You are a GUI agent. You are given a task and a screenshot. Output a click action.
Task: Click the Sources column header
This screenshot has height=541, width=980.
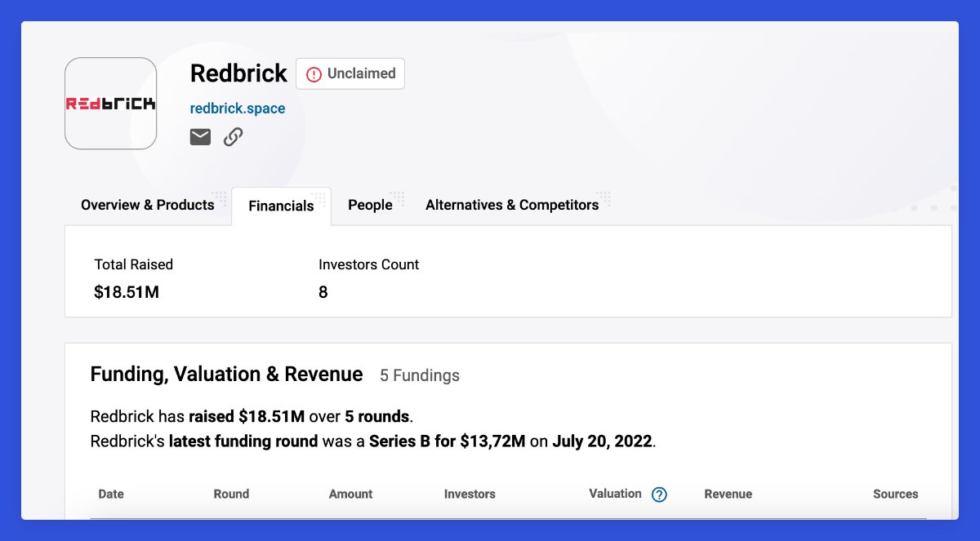pos(895,494)
